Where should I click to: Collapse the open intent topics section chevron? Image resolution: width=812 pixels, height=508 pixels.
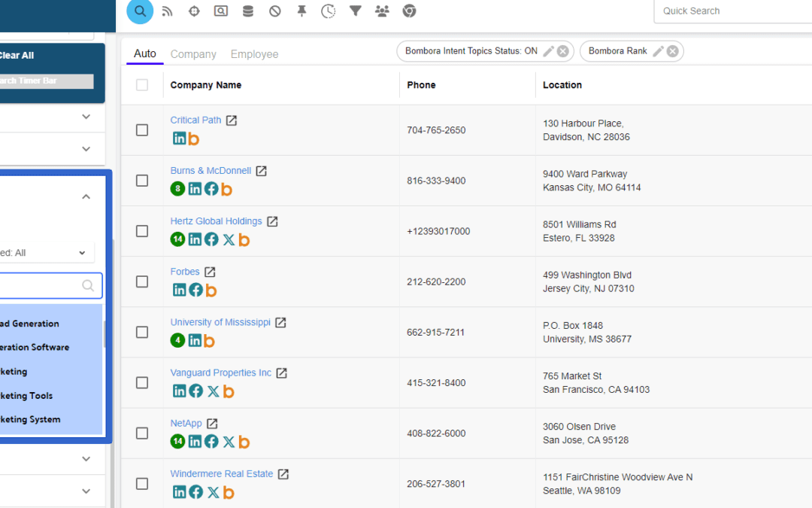click(x=86, y=196)
